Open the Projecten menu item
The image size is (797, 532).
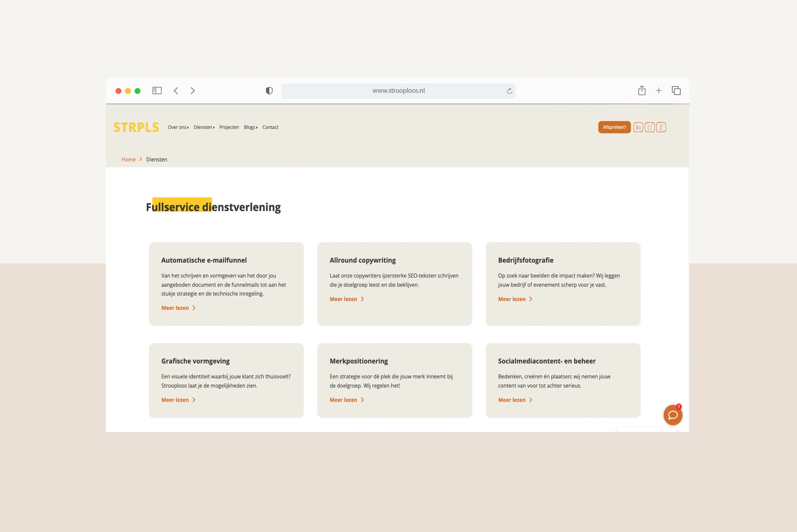(x=229, y=127)
